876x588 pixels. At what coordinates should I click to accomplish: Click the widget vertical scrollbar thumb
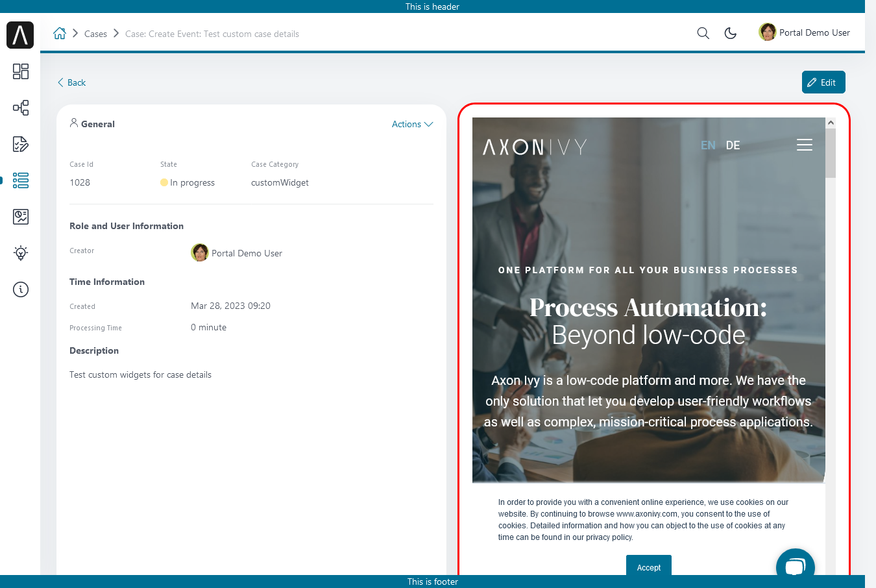pyautogui.click(x=831, y=153)
